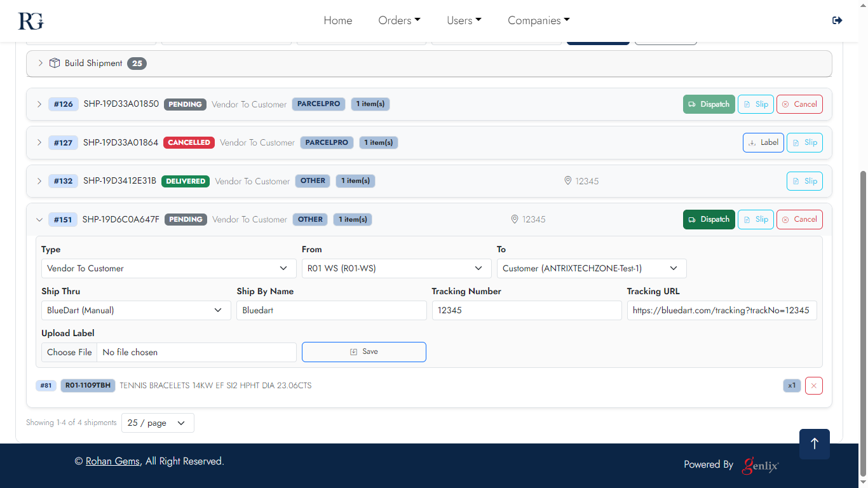Viewport: 868px width, 488px height.
Task: Open Slip for shipment #132
Action: point(804,181)
